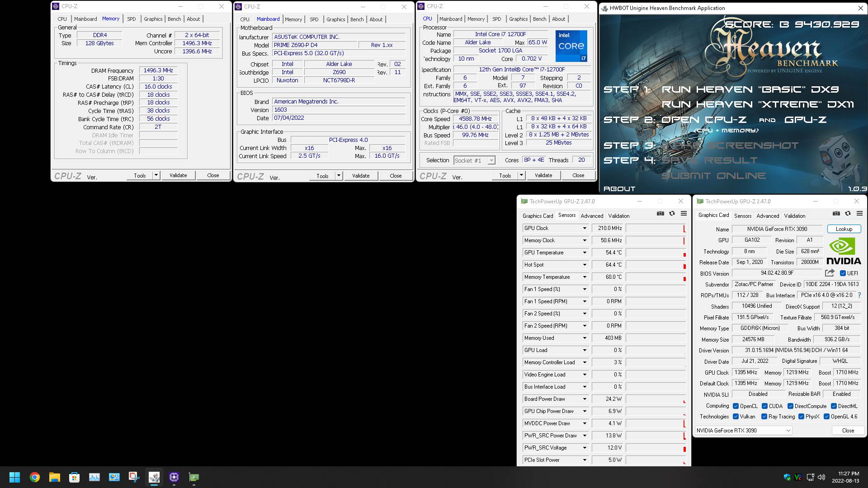Click Windows Security tray icon
Screen dimensions: 868x488
click(787, 477)
